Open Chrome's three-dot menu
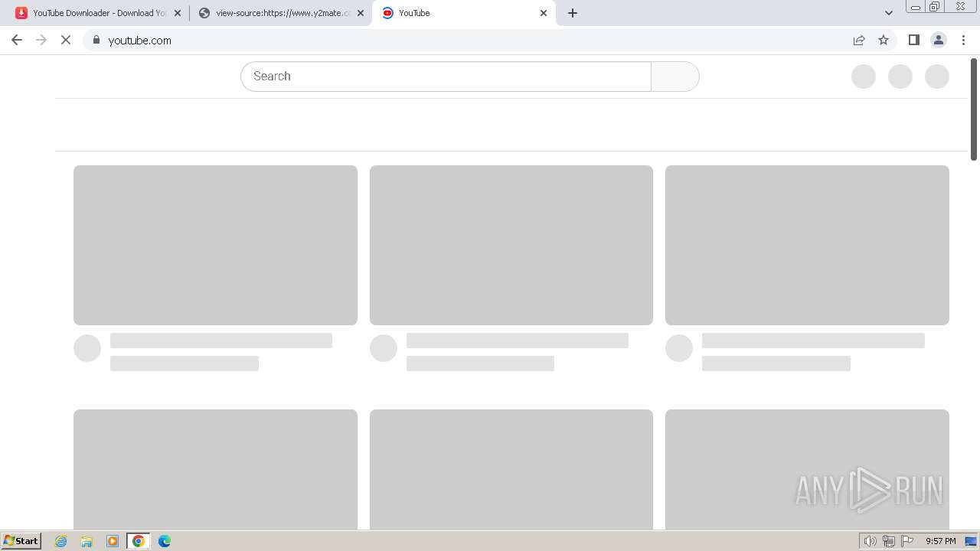 963,40
